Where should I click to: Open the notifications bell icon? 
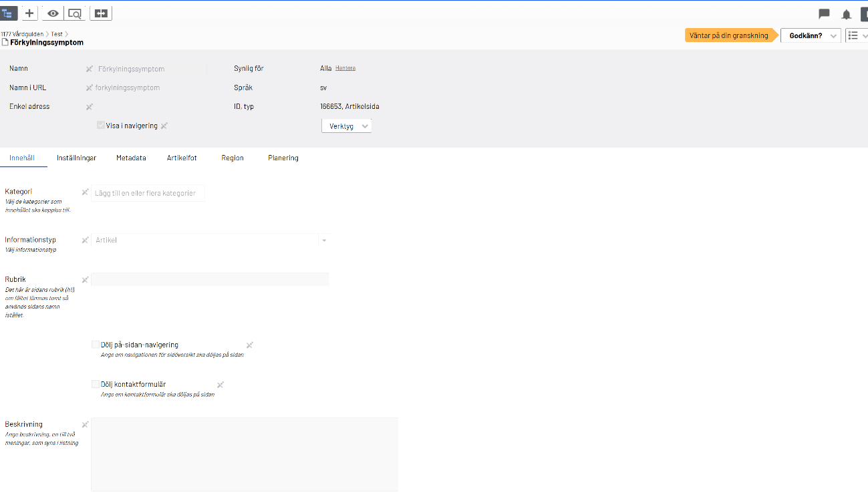pyautogui.click(x=846, y=14)
